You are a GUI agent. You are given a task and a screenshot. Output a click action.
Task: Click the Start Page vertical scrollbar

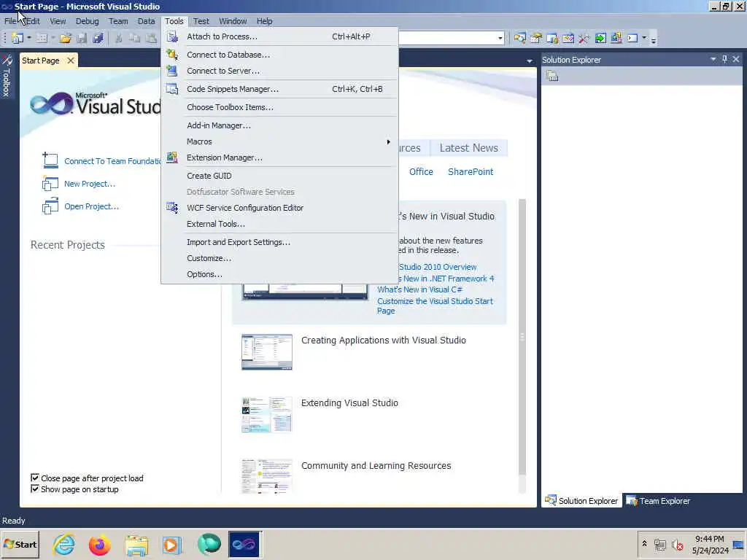(x=522, y=336)
